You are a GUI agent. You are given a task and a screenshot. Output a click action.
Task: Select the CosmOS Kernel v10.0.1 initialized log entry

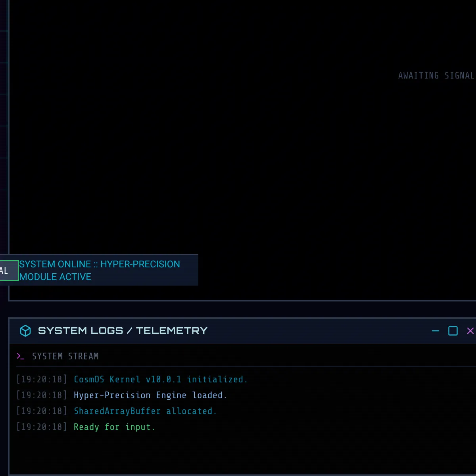click(x=161, y=379)
